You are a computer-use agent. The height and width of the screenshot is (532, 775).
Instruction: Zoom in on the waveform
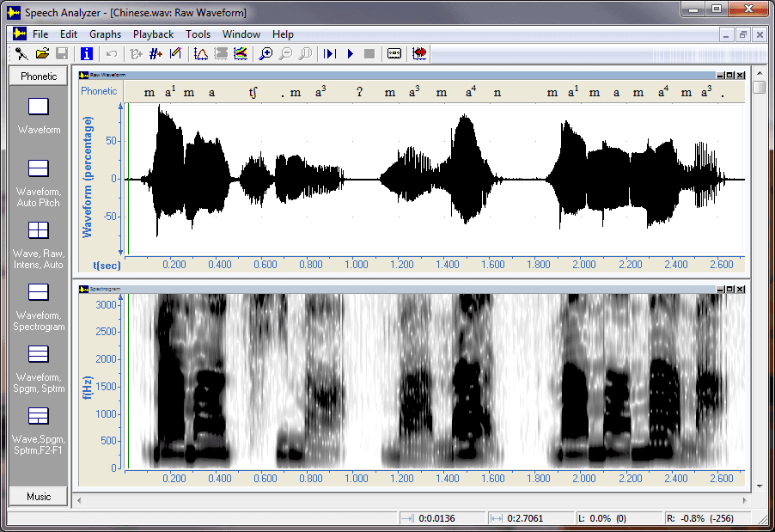266,53
